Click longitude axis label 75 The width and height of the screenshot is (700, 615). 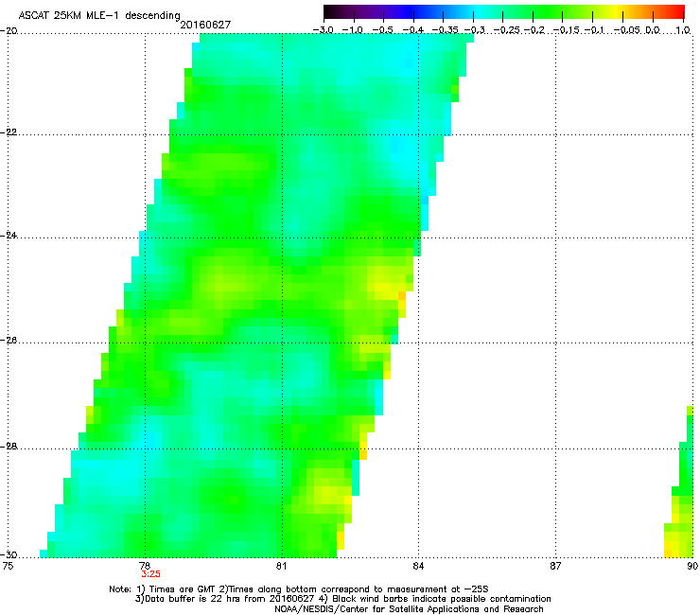pos(8,566)
